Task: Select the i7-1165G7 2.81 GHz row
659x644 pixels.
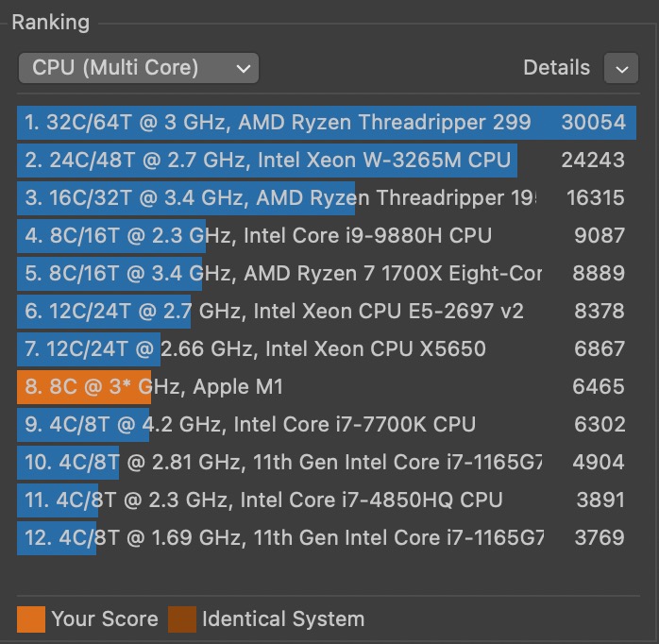Action: coord(327,463)
